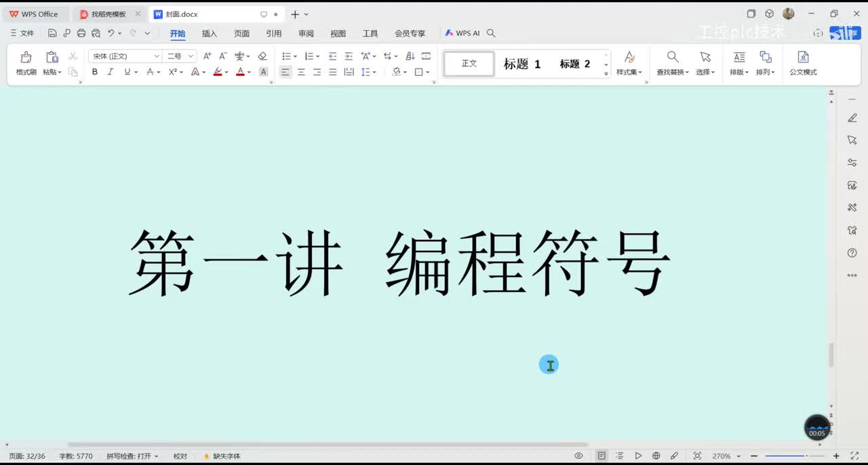Click the Undo arrow icon
The width and height of the screenshot is (868, 465).
point(111,33)
